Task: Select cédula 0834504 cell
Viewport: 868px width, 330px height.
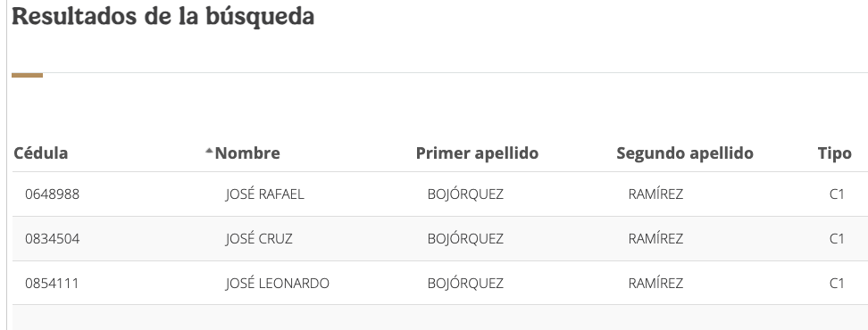Action: pos(52,239)
